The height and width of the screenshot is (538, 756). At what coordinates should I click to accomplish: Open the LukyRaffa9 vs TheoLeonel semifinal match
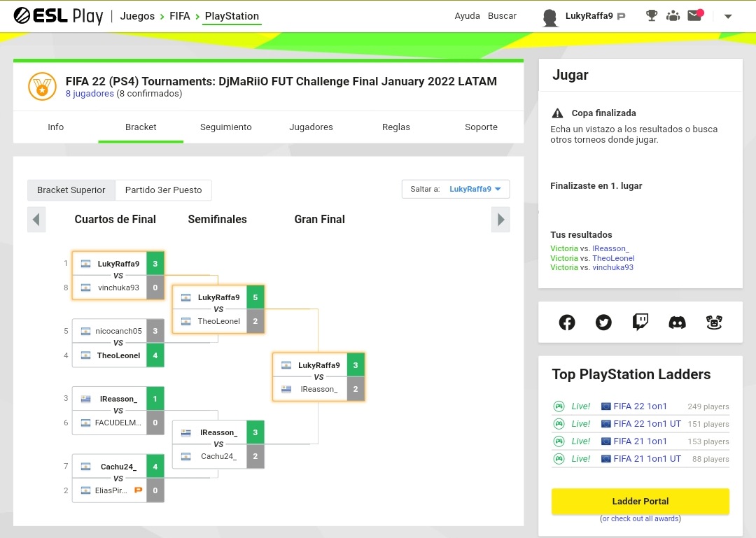(218, 309)
